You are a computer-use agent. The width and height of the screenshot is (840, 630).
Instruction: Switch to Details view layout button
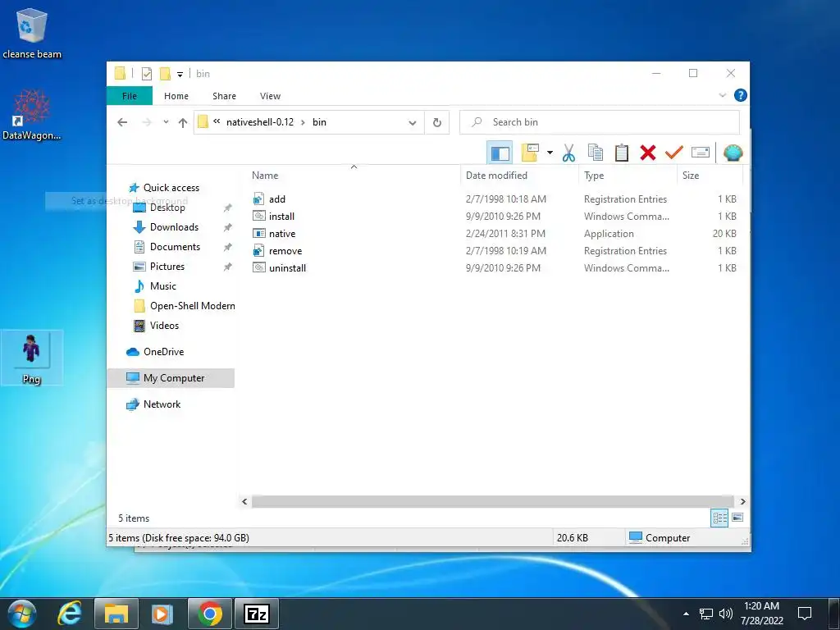pyautogui.click(x=719, y=518)
